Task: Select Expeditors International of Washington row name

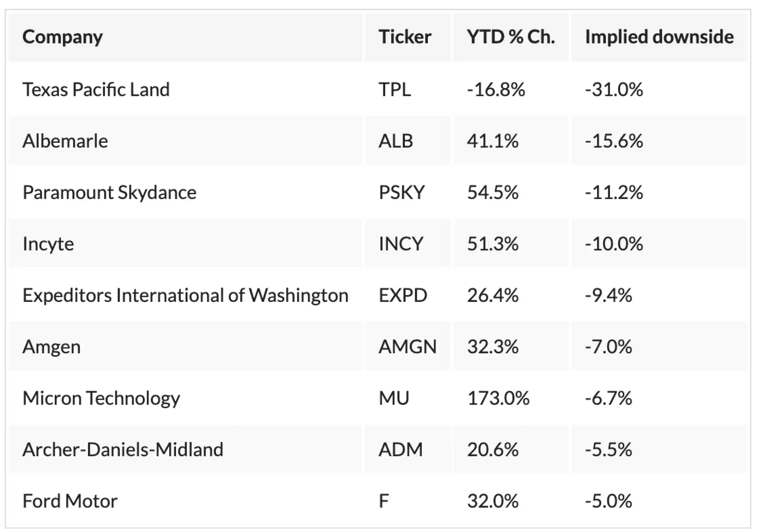Action: (185, 296)
